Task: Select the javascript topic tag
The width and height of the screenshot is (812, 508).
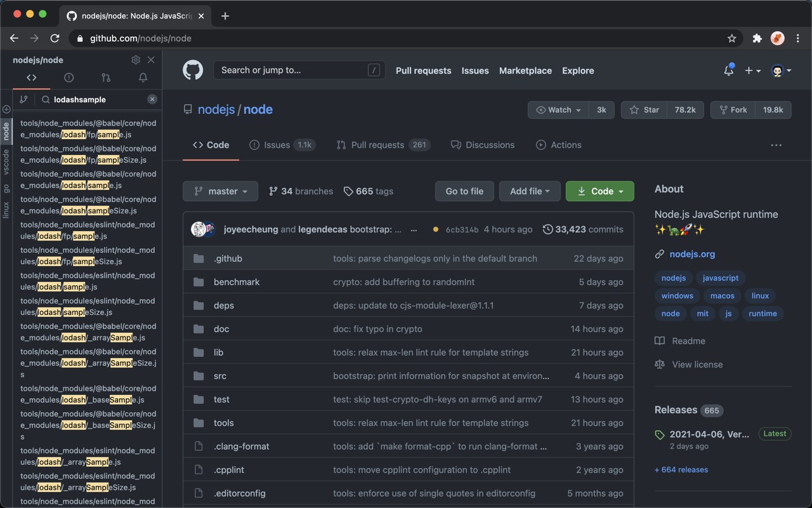Action: [x=721, y=278]
